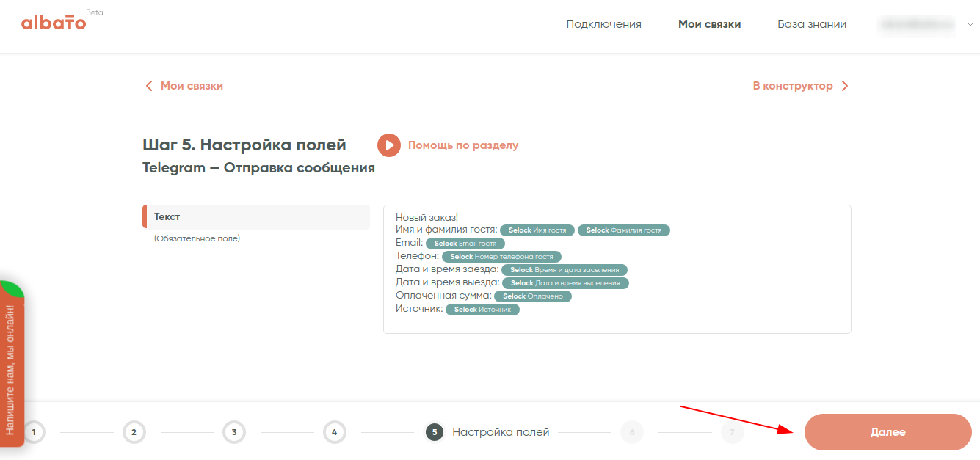Click the right chevron beside В конструктор
Viewport: 980px width, 460px height.
(x=845, y=86)
